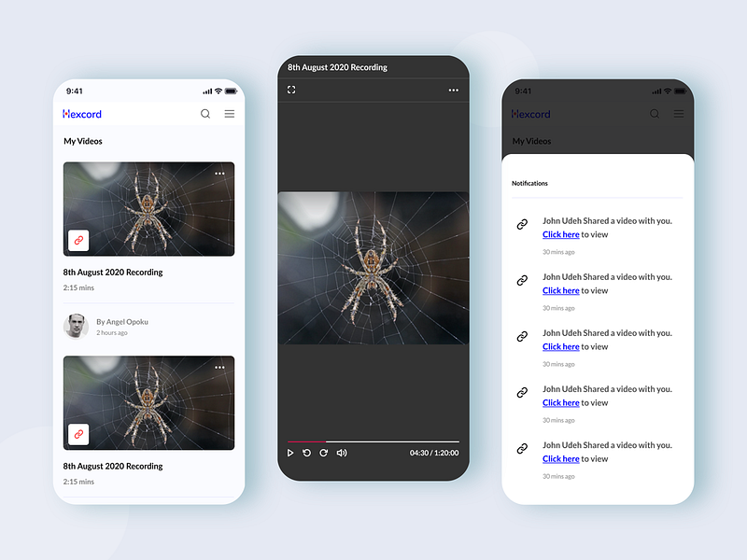Click '2:15 mins' under the first video

pos(78,288)
